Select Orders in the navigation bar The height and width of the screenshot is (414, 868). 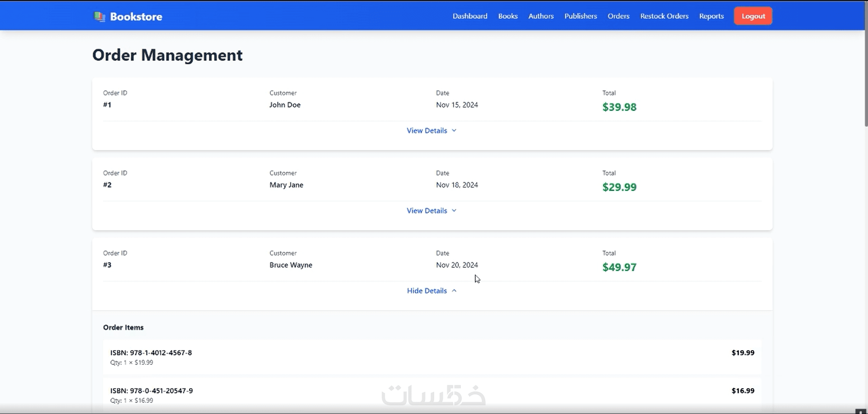[x=618, y=16]
